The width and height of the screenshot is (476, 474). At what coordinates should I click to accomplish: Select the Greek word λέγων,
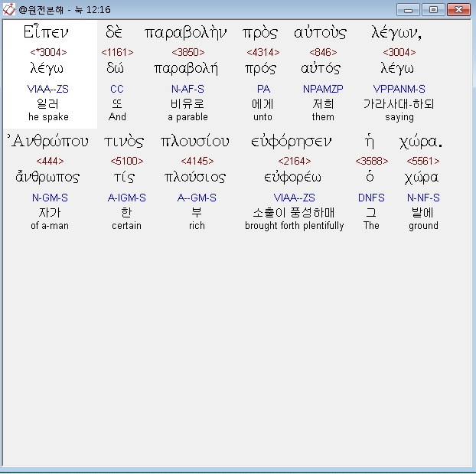click(x=396, y=32)
